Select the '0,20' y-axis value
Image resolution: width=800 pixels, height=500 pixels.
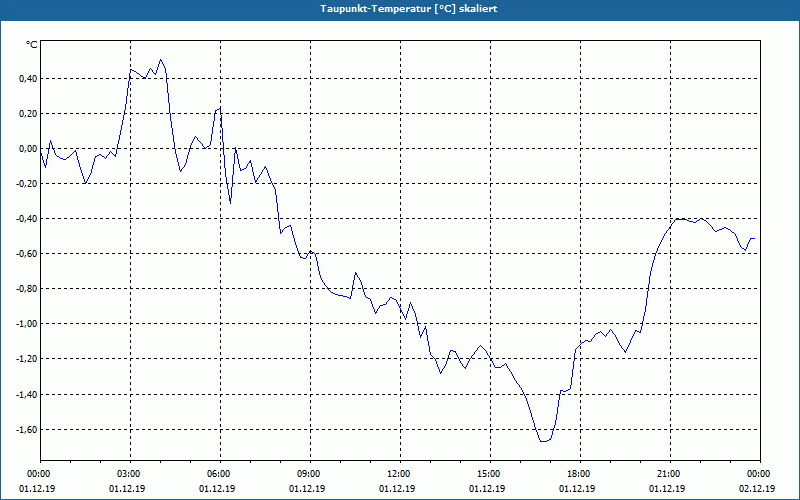point(28,114)
